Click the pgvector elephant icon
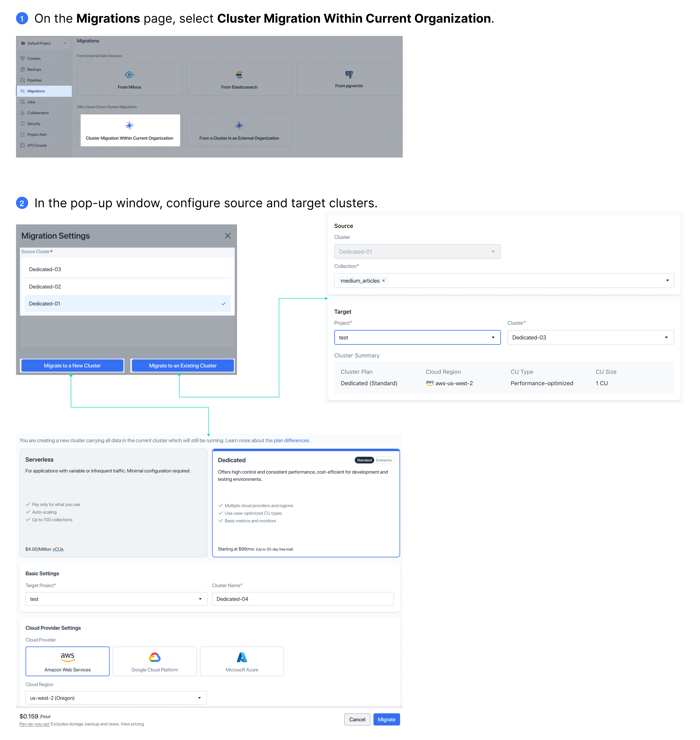Image resolution: width=700 pixels, height=740 pixels. point(349,74)
